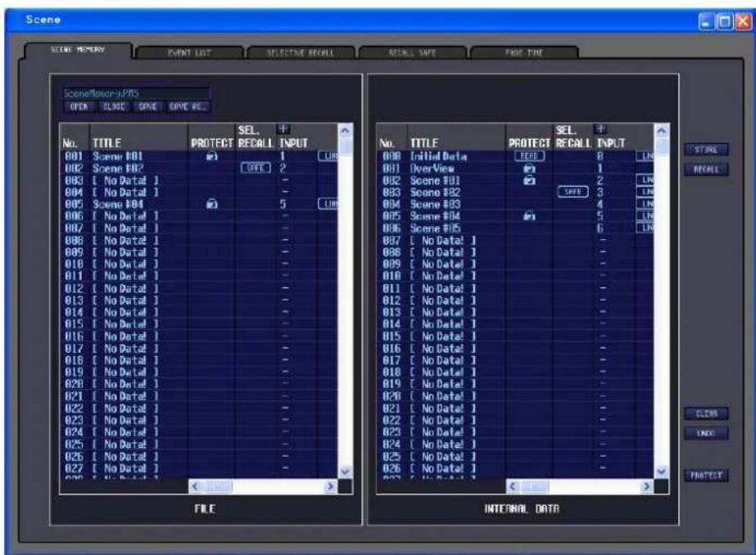Toggle LINK on internal Initial Data row
The width and height of the screenshot is (756, 555).
[645, 156]
